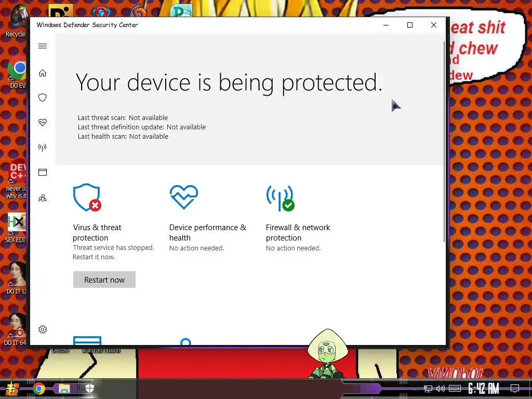Maximize the Windows Defender Security Center window
This screenshot has height=399, width=532.
(410, 25)
